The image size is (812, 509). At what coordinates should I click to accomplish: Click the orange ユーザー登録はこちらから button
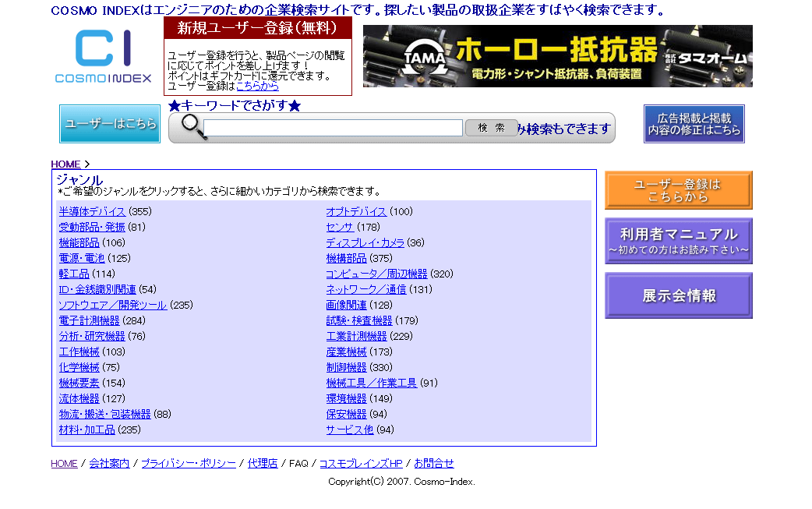(679, 190)
